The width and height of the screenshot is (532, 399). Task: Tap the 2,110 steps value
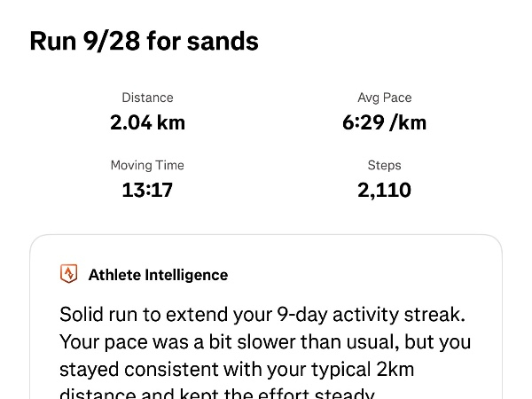[x=384, y=190]
